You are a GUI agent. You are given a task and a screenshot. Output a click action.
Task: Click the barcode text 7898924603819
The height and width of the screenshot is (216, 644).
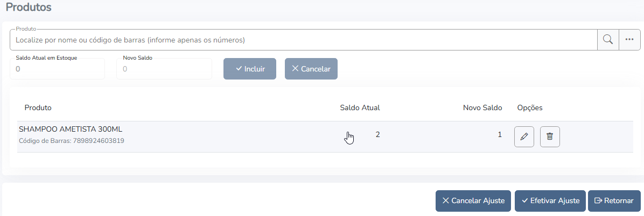97,141
